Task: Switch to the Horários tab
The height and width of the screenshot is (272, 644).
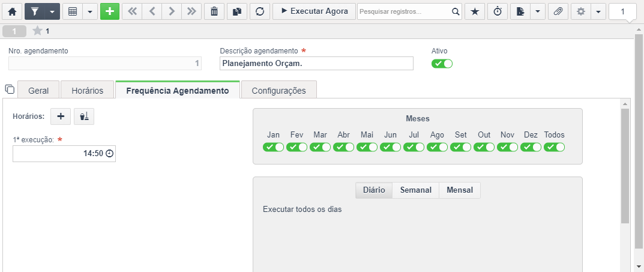Action: tap(87, 91)
